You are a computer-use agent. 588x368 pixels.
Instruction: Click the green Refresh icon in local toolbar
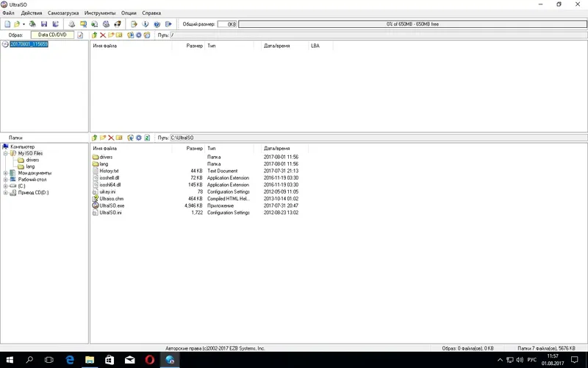click(147, 138)
